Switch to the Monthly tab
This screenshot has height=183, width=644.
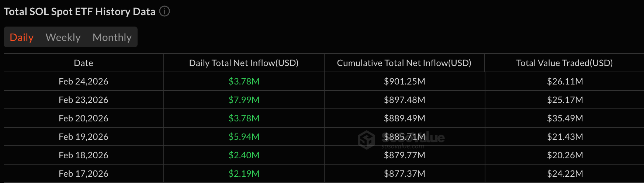(112, 37)
